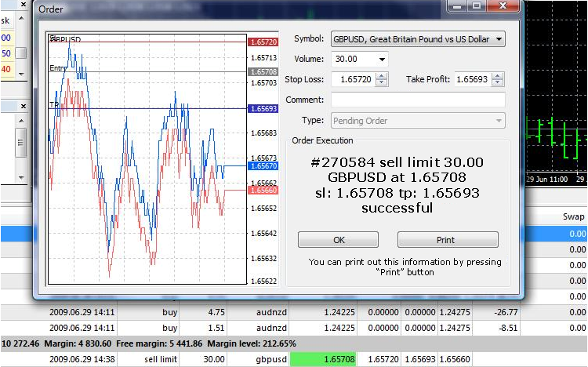
Task: Confirm the order with the OK button
Action: point(338,240)
